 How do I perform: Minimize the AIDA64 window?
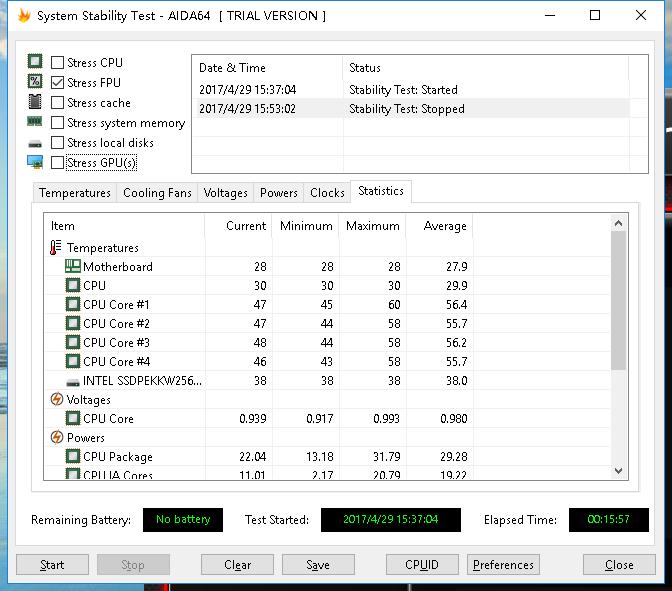tap(550, 15)
